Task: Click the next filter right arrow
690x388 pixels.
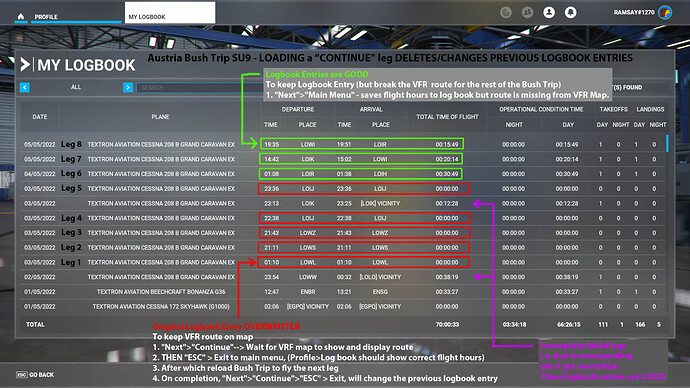Action: tap(128, 88)
